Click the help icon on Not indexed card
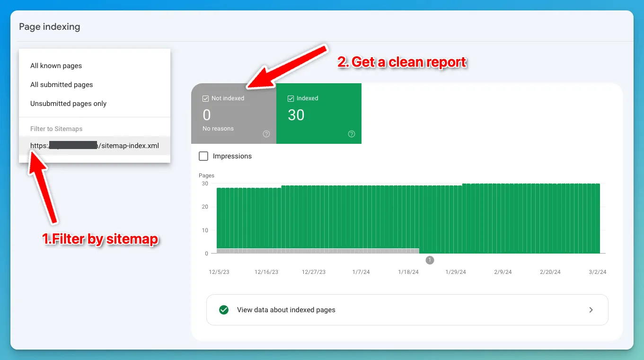 (x=266, y=134)
